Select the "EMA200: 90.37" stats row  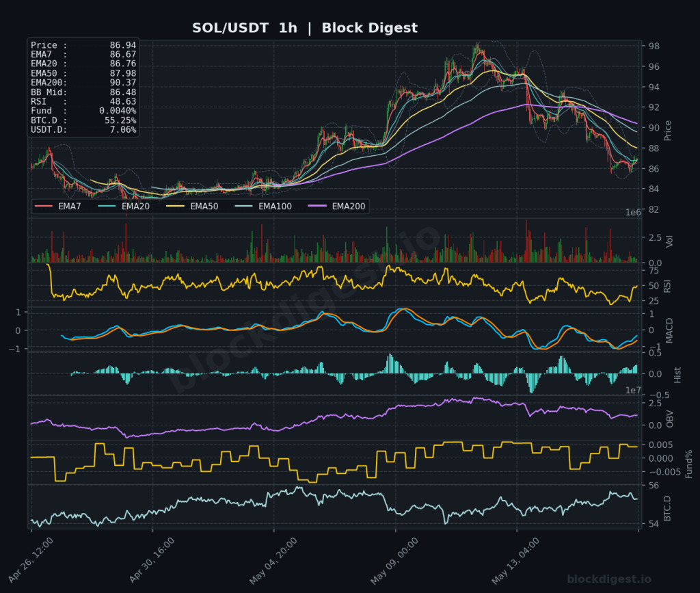point(83,83)
